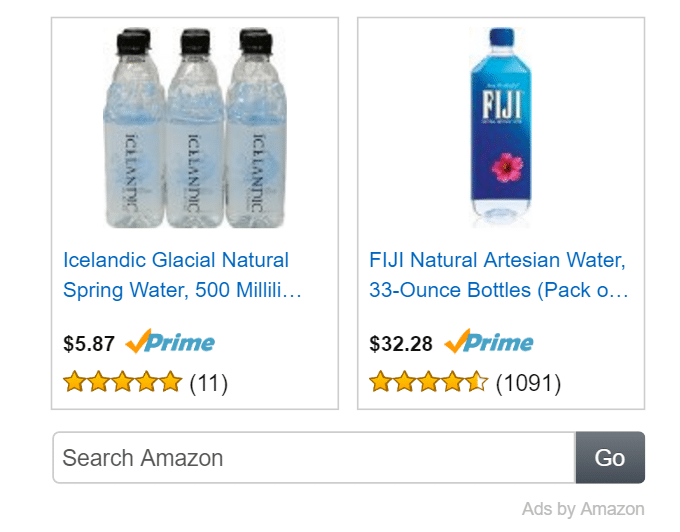The width and height of the screenshot is (680, 532).
Task: Click the first star of Icelandic rating
Action: click(75, 382)
